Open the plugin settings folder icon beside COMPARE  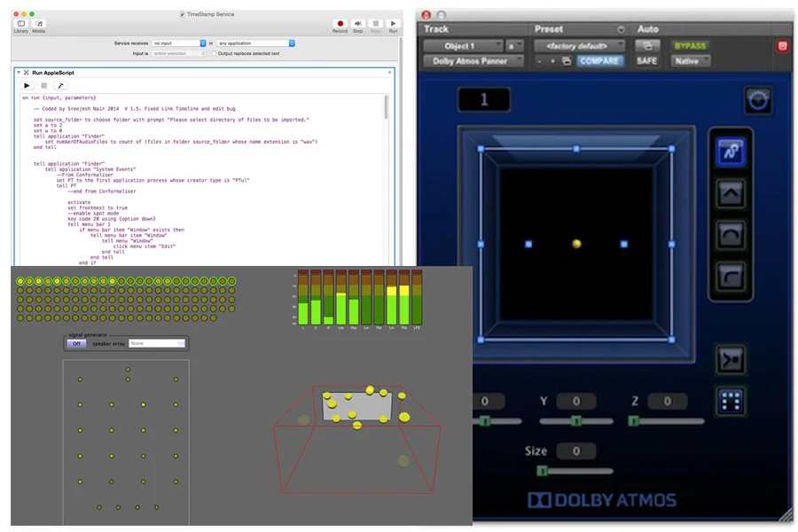click(566, 61)
